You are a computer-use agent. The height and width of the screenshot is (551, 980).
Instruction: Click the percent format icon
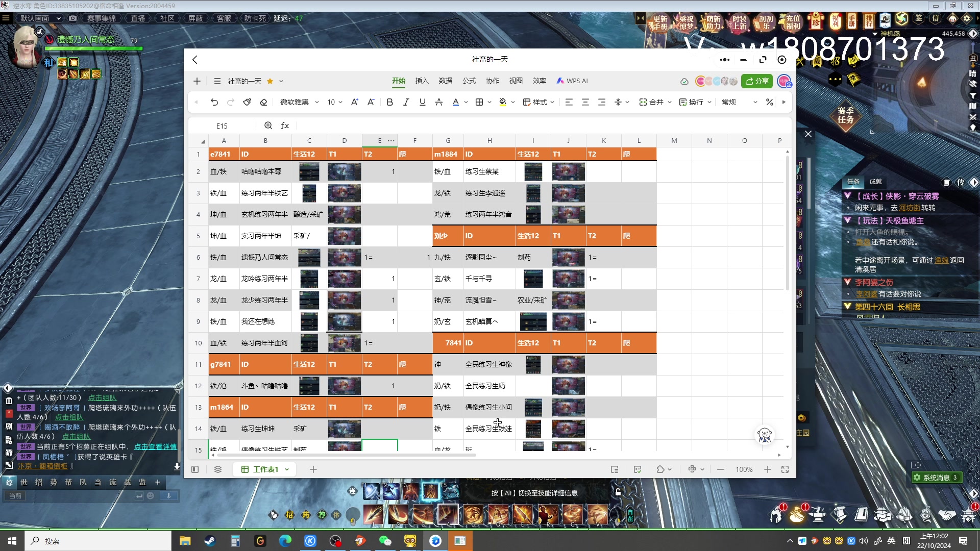[770, 102]
